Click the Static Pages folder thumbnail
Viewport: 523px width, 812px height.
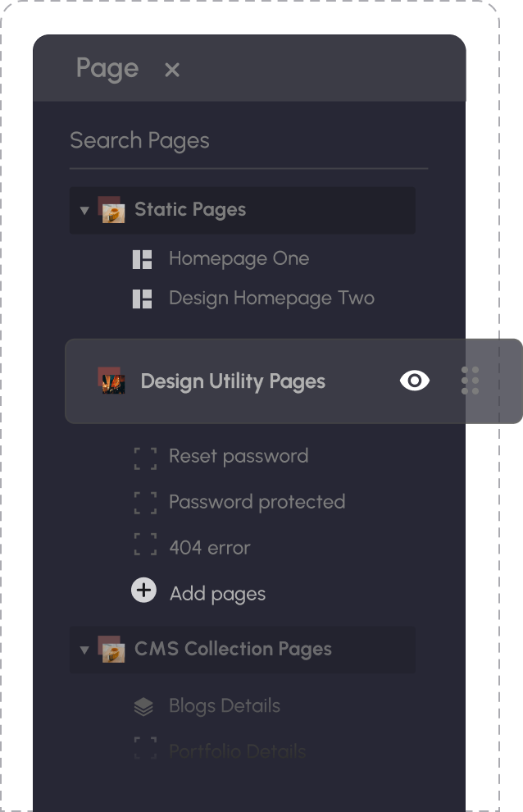(x=111, y=210)
